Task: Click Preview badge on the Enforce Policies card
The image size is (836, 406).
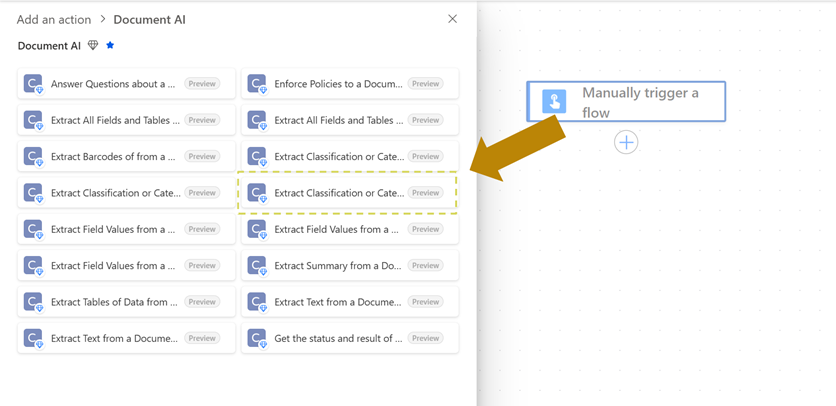Action: tap(425, 84)
